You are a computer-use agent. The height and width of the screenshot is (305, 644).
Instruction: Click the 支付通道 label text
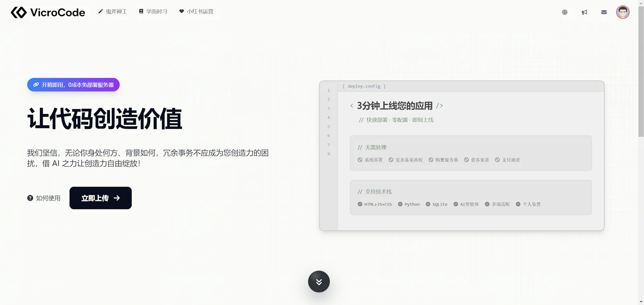click(x=511, y=160)
